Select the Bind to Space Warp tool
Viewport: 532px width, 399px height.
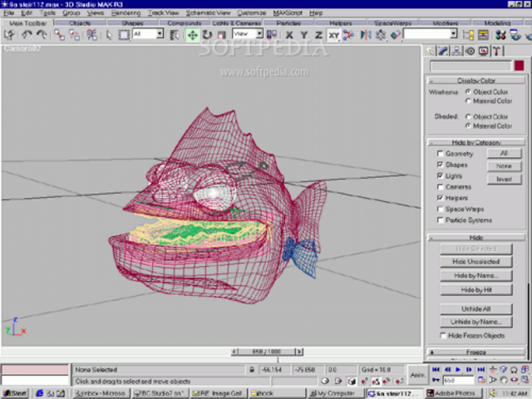(91, 35)
